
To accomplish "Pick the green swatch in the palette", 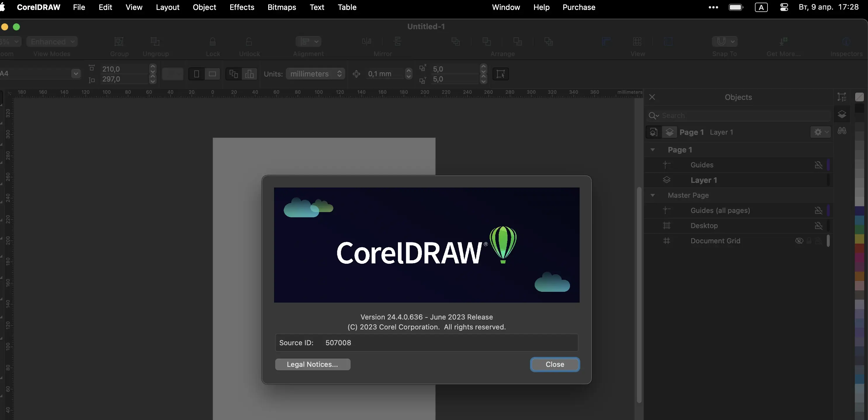I will (859, 229).
